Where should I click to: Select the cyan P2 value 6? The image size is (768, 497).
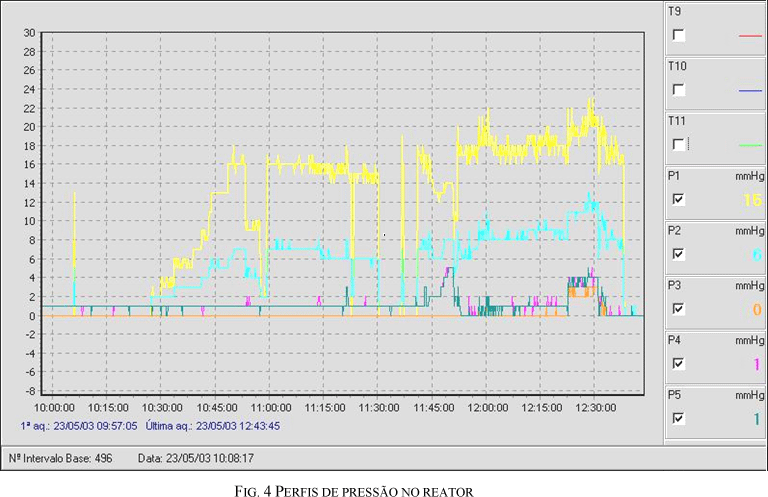pos(756,255)
